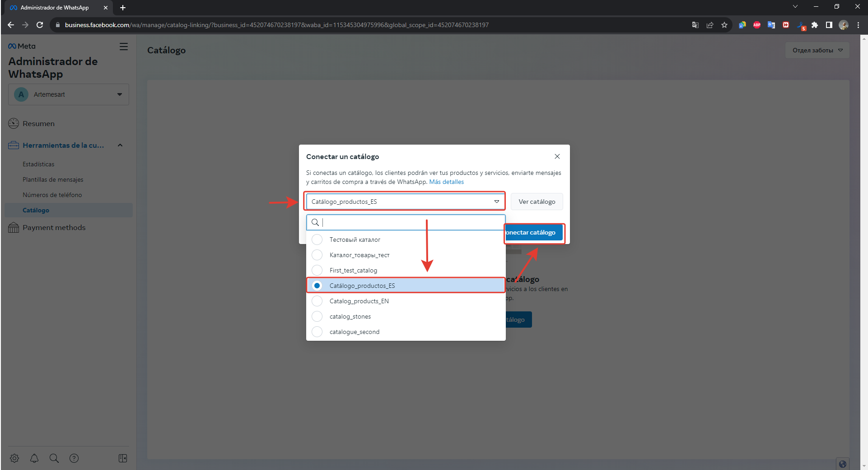Viewport: 868px width, 470px height.
Task: Open the translate page icon
Action: coord(695,25)
